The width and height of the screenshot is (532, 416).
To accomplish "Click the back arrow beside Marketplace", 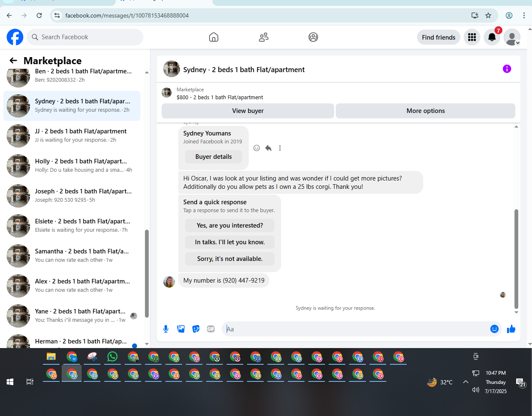I will 13,60.
